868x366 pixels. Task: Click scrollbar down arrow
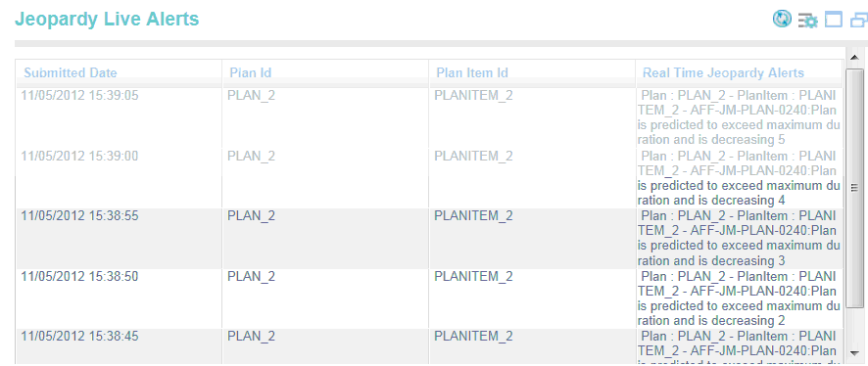pos(854,352)
